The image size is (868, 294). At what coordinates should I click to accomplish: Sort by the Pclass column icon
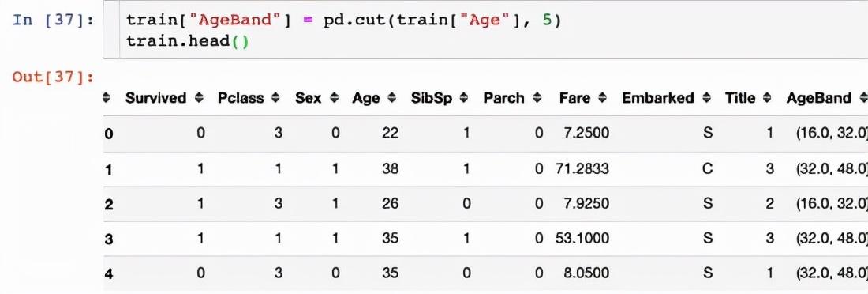[275, 98]
